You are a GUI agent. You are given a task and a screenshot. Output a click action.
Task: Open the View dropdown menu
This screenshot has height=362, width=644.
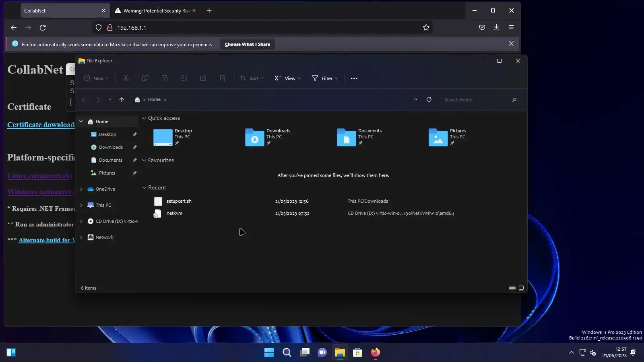[x=288, y=78]
